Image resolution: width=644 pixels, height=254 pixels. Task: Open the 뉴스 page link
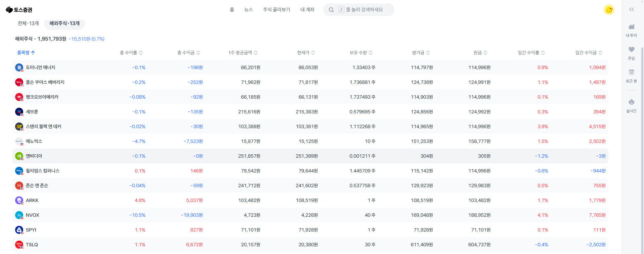coord(248,10)
